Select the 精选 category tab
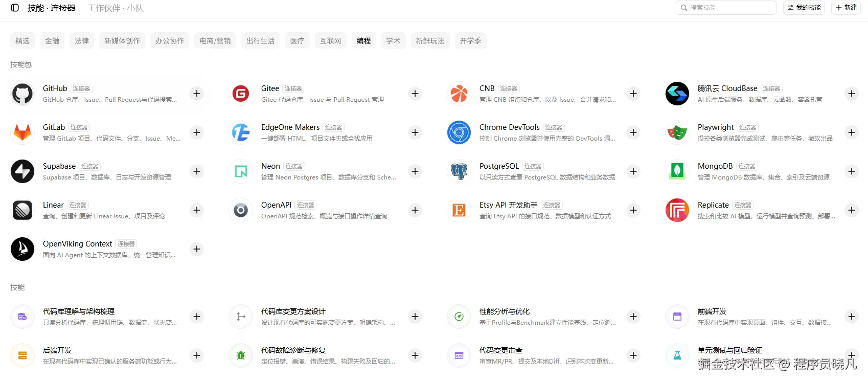The height and width of the screenshot is (382, 868). (x=22, y=41)
